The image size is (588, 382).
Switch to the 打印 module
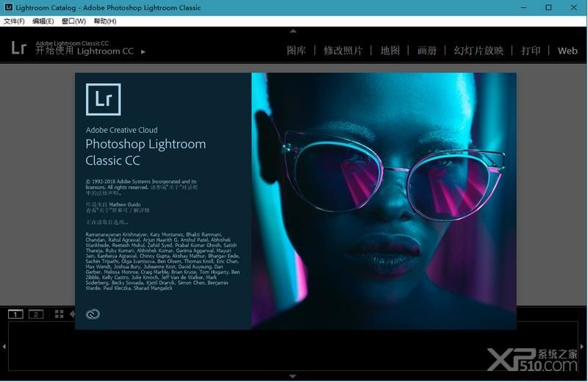[531, 51]
